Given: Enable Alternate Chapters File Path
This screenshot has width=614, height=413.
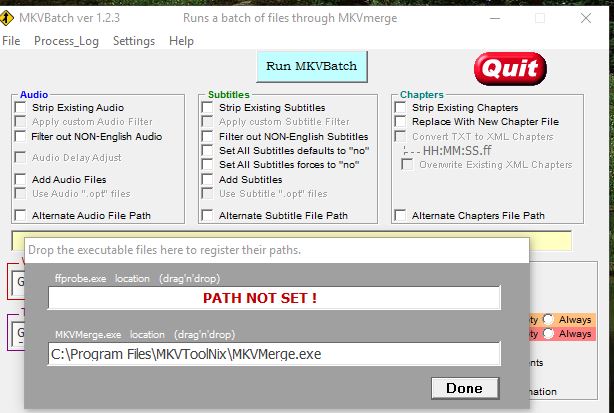Looking at the screenshot, I should coord(400,215).
